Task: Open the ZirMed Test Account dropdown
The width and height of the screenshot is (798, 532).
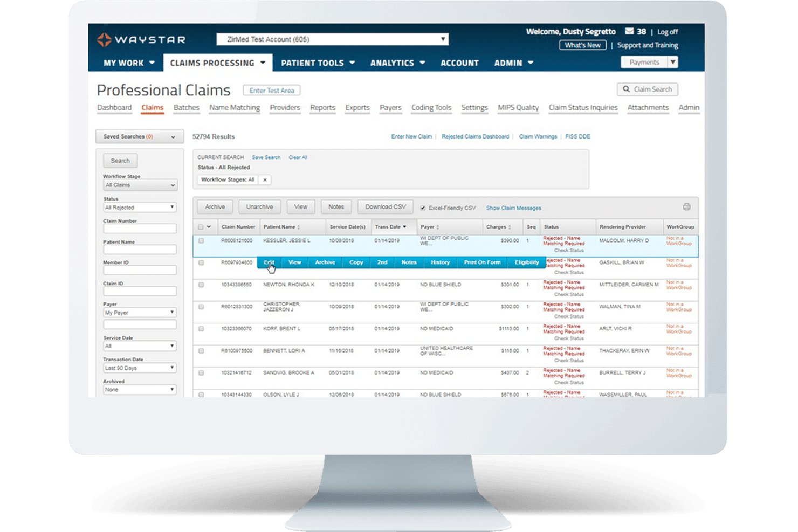Action: coord(332,39)
